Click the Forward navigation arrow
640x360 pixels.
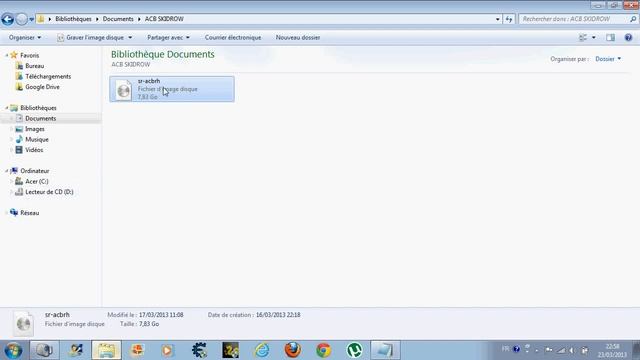point(22,19)
